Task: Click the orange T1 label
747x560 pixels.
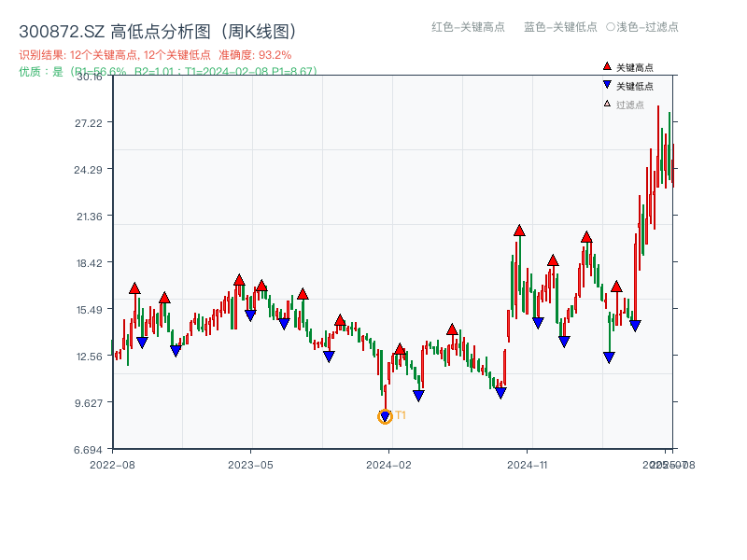Action: point(401,415)
